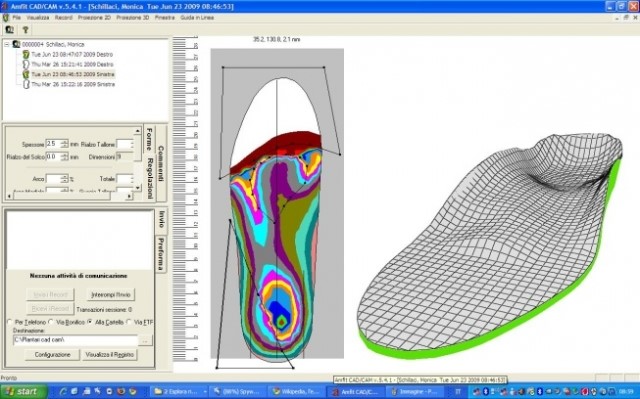Click the Windows start button
Viewport: 640px width, 399px height.
click(24, 392)
